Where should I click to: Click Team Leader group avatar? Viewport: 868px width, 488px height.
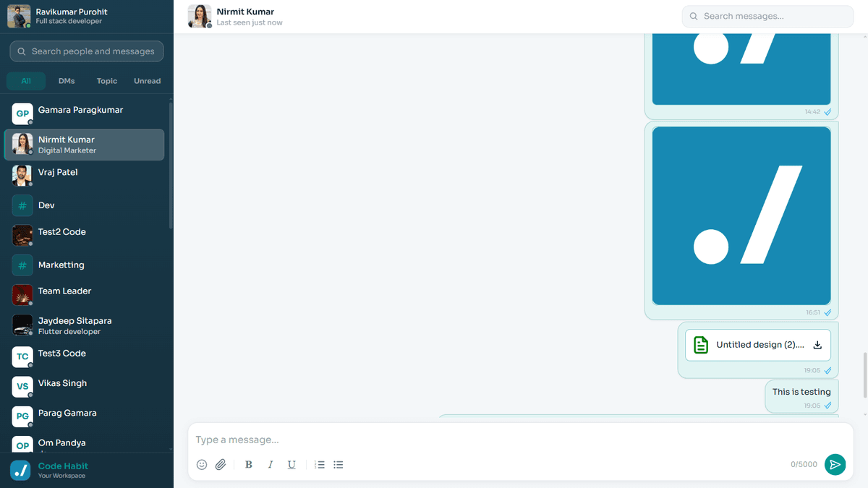point(22,294)
